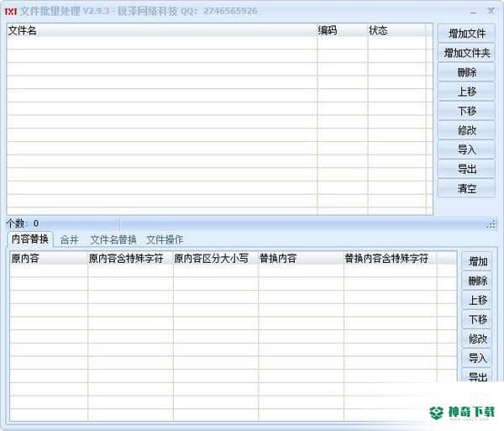The width and height of the screenshot is (504, 431).
Task: Open the 合并 tab
Action: click(70, 239)
